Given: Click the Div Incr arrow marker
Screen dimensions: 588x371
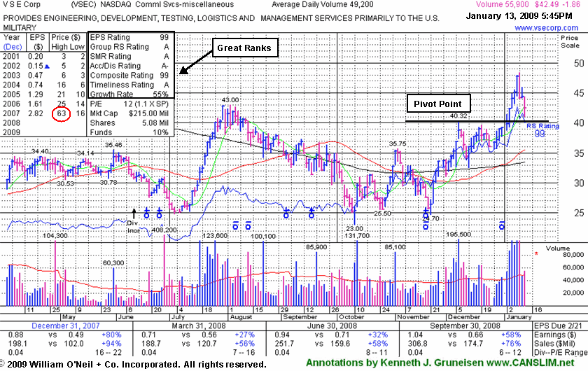Looking at the screenshot, I should click(x=134, y=213).
